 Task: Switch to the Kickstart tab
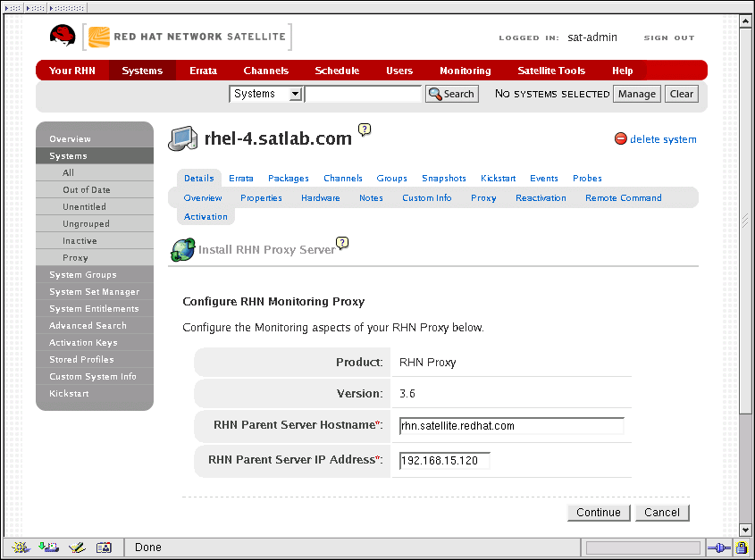tap(498, 178)
